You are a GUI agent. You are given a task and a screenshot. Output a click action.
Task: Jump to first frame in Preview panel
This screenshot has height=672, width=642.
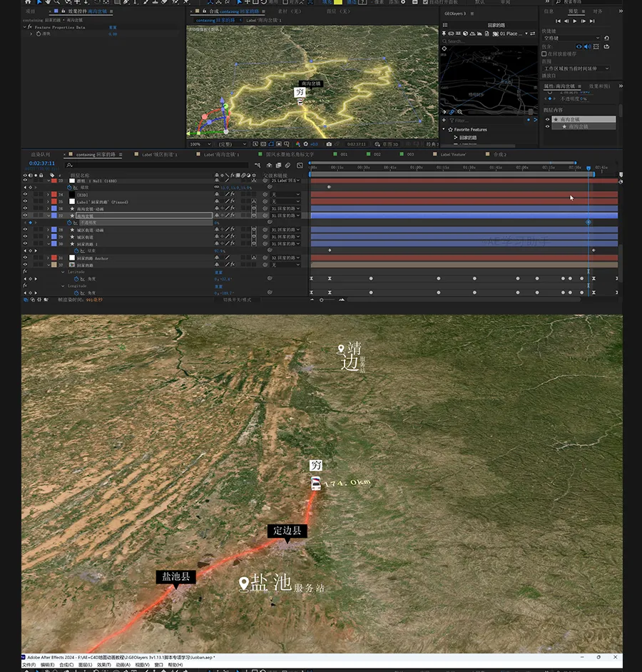coord(558,21)
